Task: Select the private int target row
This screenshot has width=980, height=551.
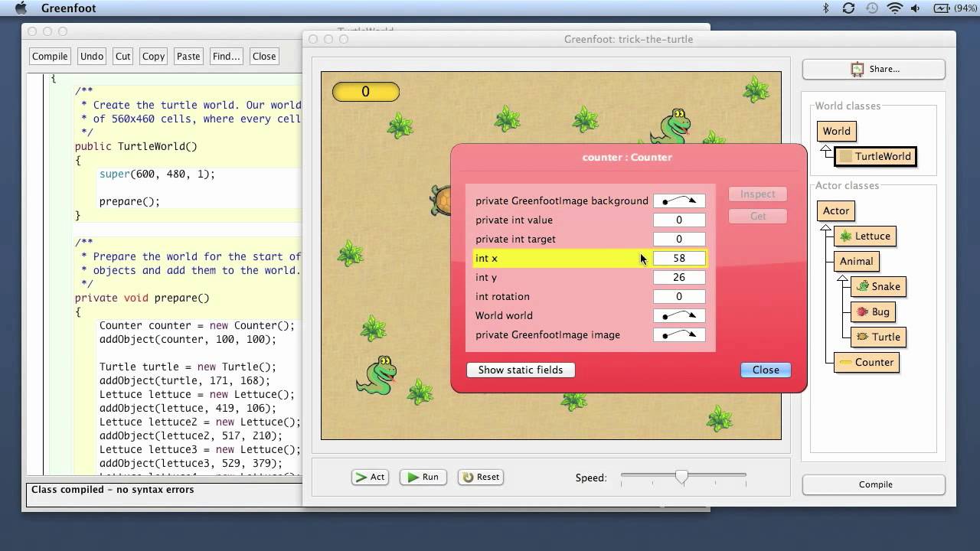Action: pyautogui.click(x=590, y=239)
